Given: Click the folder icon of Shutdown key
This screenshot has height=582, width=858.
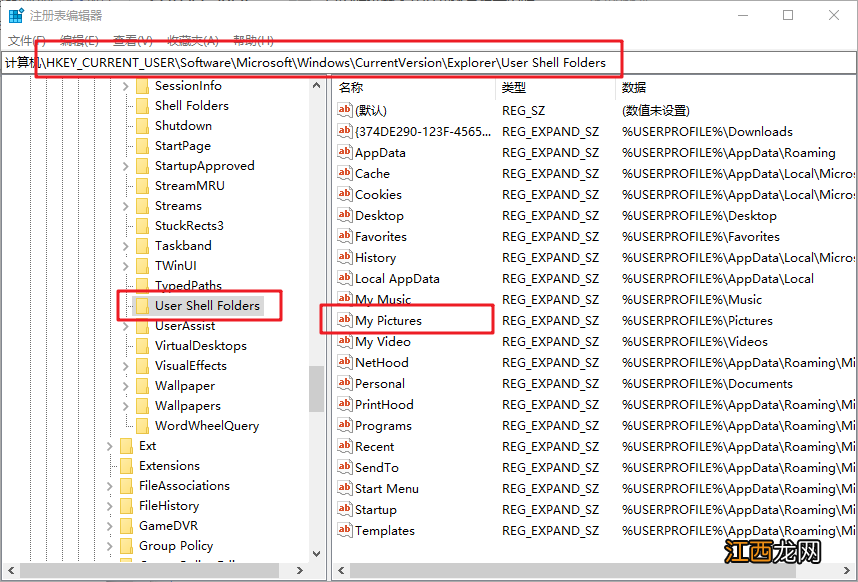Looking at the screenshot, I should 142,126.
